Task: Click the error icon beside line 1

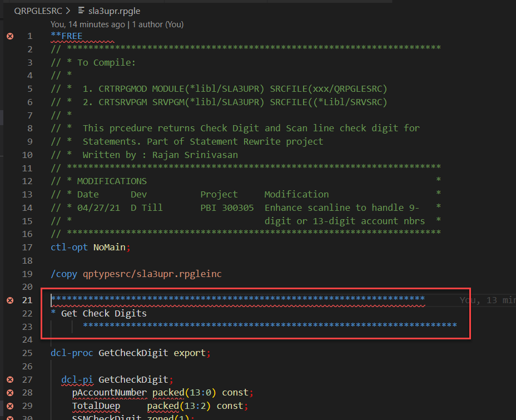Action: tap(9, 36)
